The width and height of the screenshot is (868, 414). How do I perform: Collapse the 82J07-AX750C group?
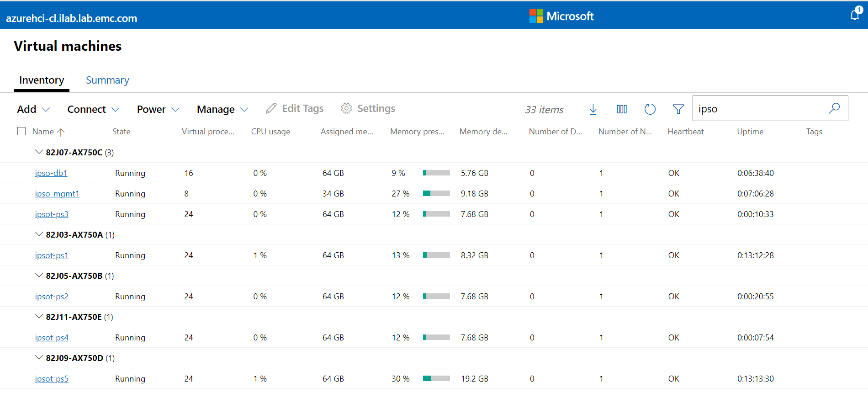coord(39,152)
